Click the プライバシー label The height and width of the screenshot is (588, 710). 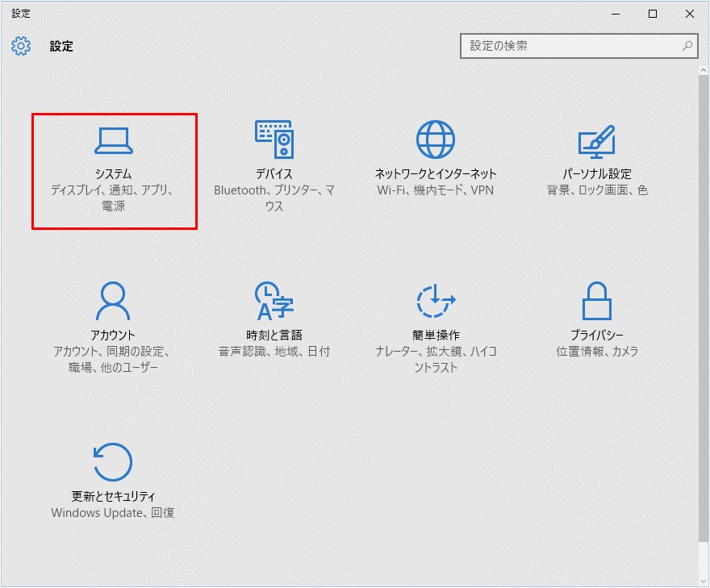[597, 335]
